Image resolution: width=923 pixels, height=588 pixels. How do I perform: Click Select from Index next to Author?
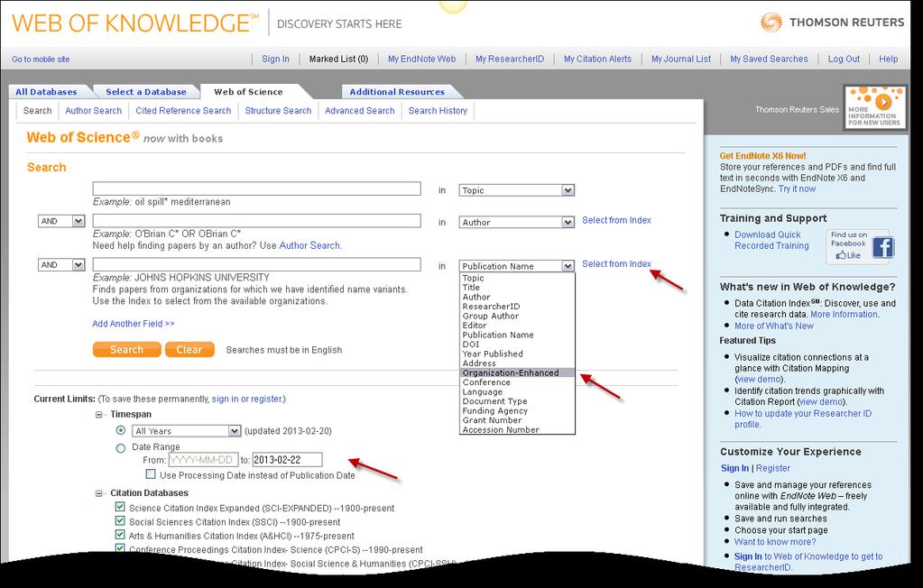[x=616, y=220]
